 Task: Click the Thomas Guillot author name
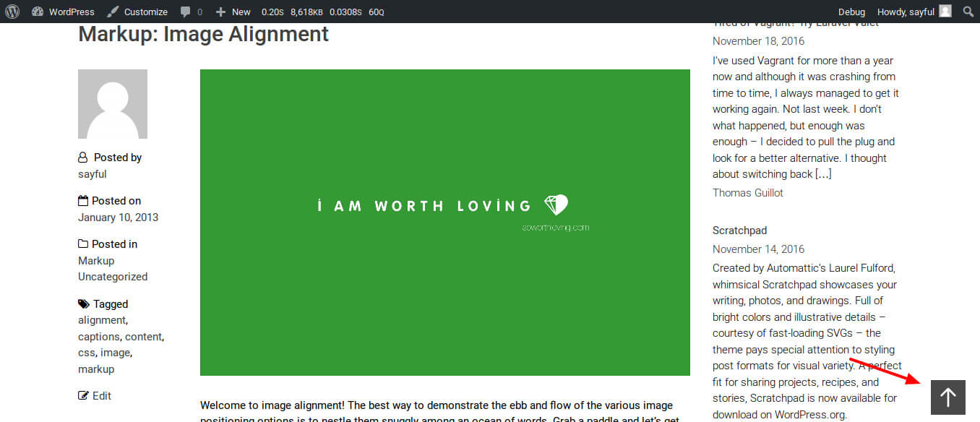click(748, 193)
